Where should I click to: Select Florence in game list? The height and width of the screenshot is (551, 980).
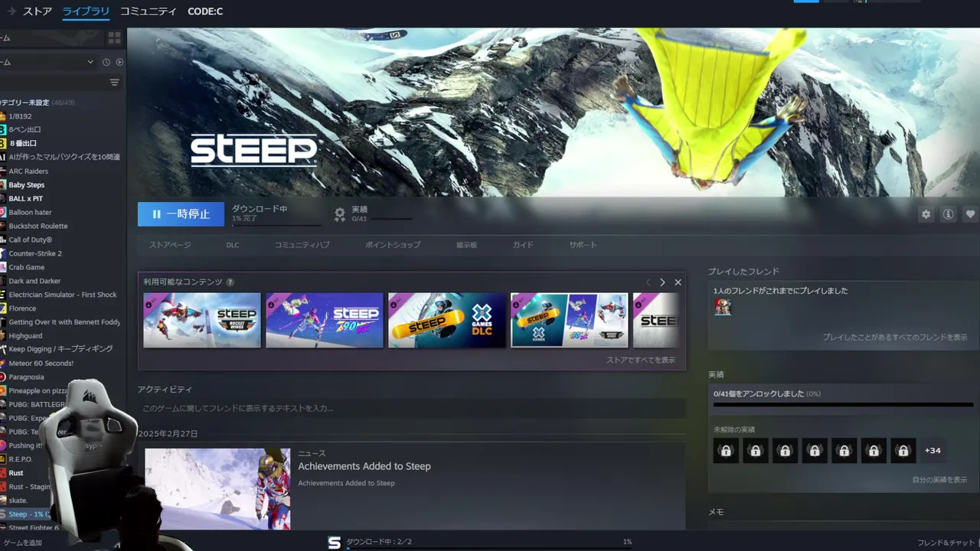click(22, 308)
